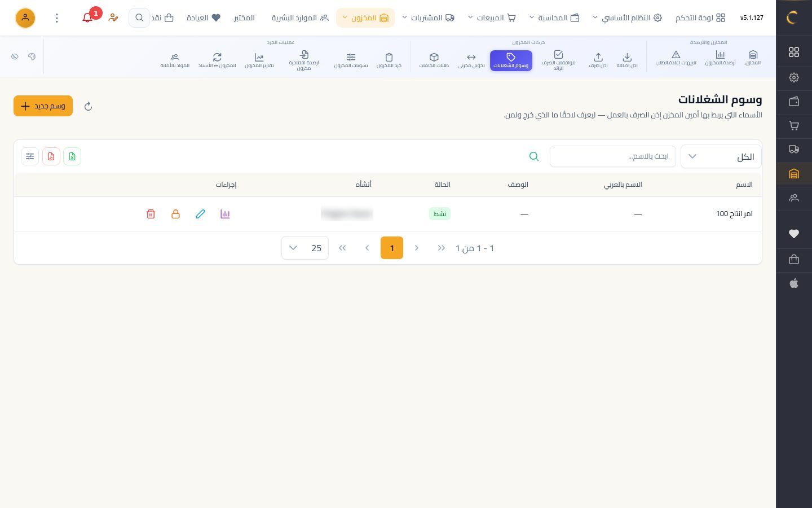The image size is (812, 508).
Task: Refresh the job tags list
Action: click(x=88, y=106)
